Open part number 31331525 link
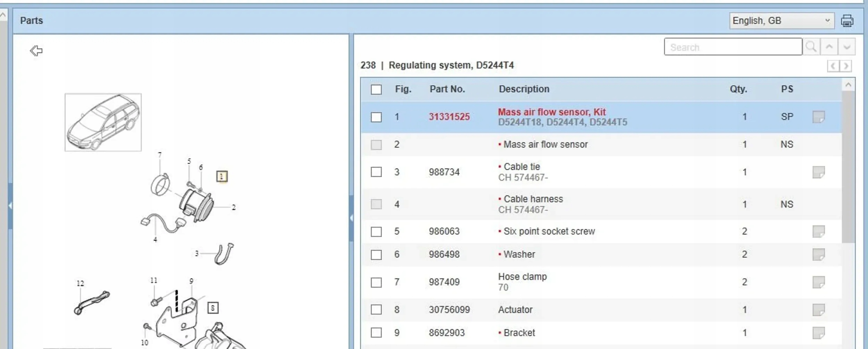This screenshot has width=868, height=349. click(x=449, y=117)
